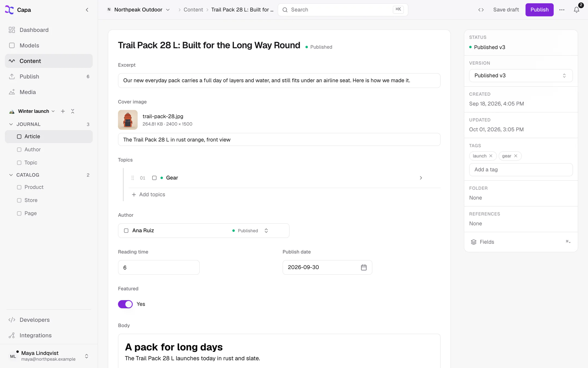
Task: Open Models in sidebar
Action: (x=49, y=46)
